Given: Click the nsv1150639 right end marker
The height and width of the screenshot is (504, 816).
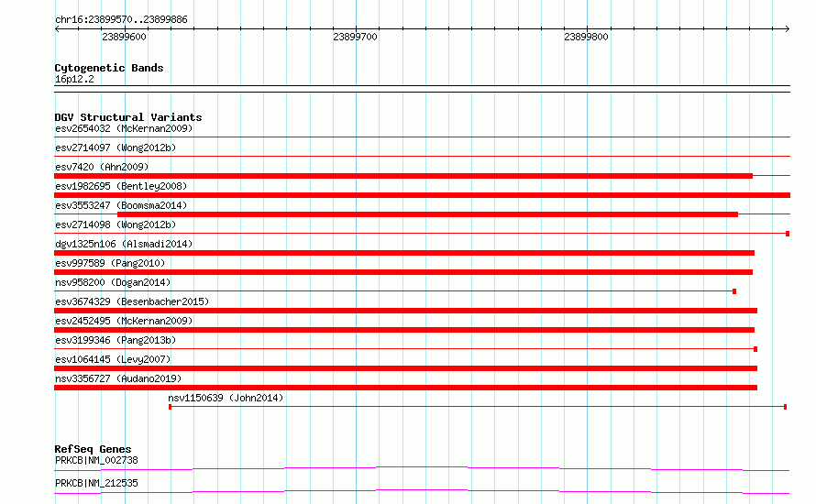Looking at the screenshot, I should [x=786, y=407].
